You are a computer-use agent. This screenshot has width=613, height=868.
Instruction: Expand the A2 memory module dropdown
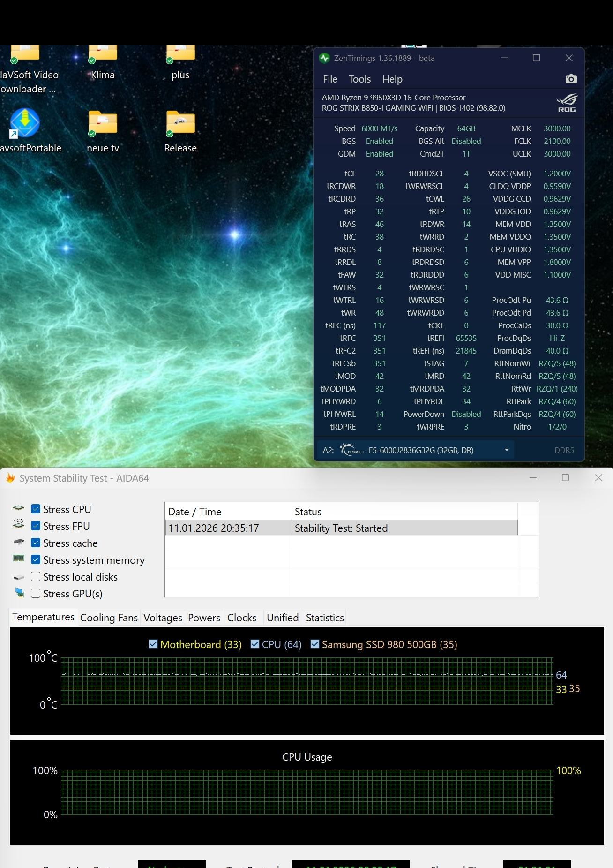(x=507, y=450)
